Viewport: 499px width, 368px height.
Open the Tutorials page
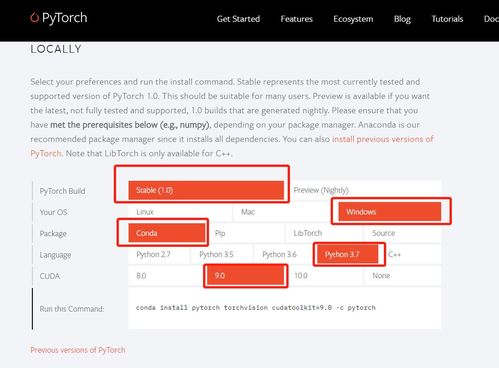coord(447,19)
